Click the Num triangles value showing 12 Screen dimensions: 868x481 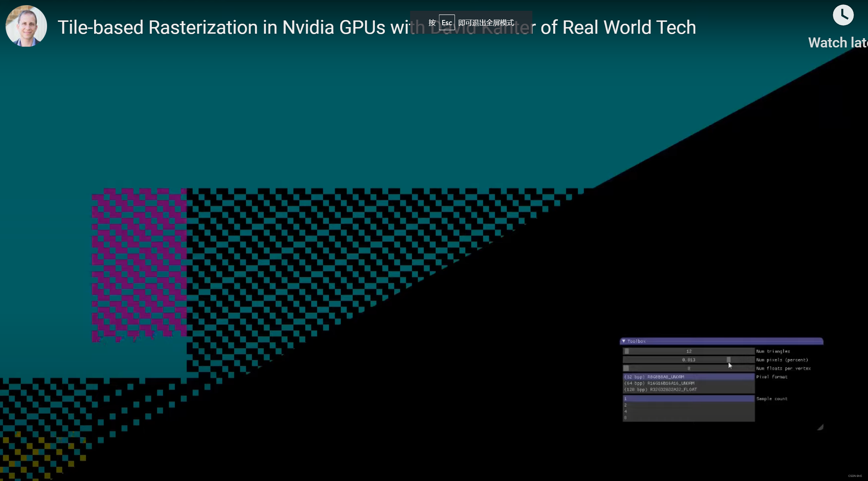tap(689, 351)
